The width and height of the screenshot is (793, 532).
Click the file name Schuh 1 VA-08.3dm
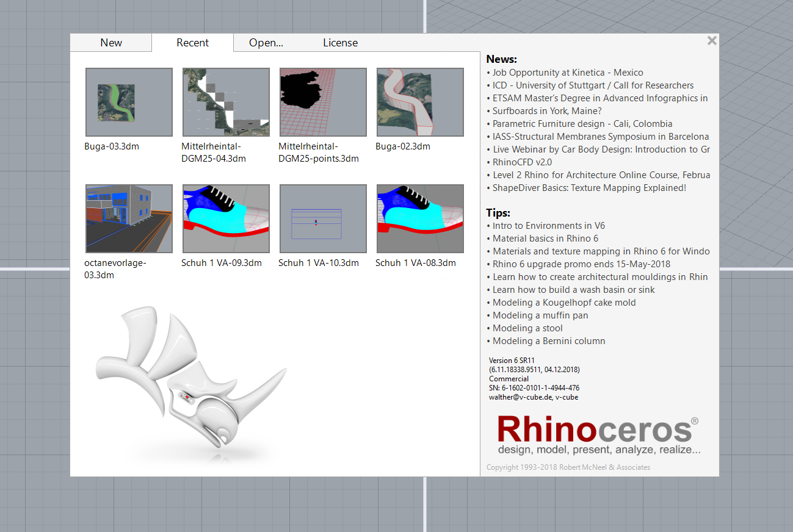tap(416, 263)
